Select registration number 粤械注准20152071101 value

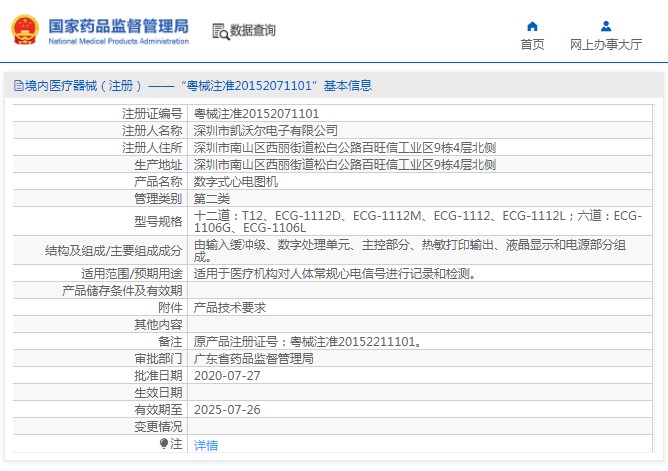tap(256, 114)
